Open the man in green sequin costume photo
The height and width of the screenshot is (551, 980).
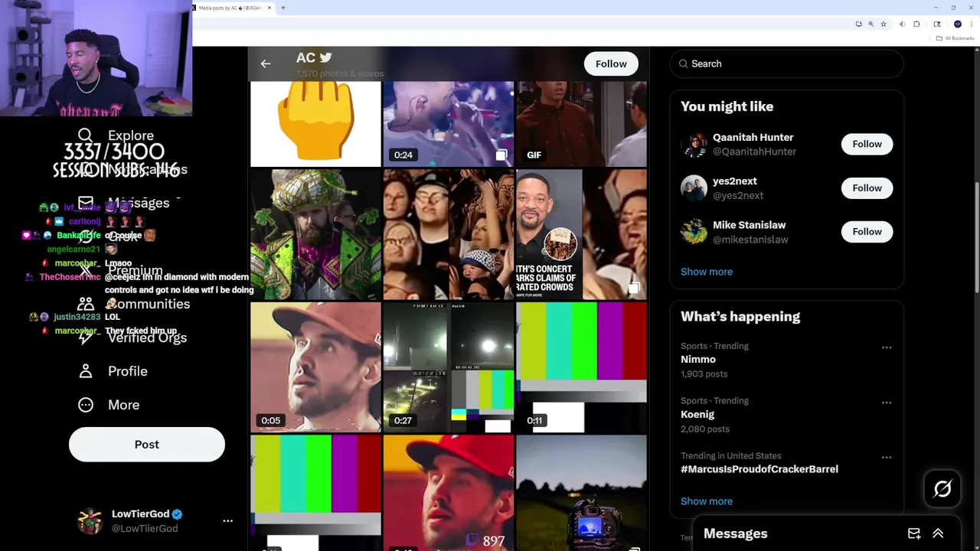tap(315, 234)
